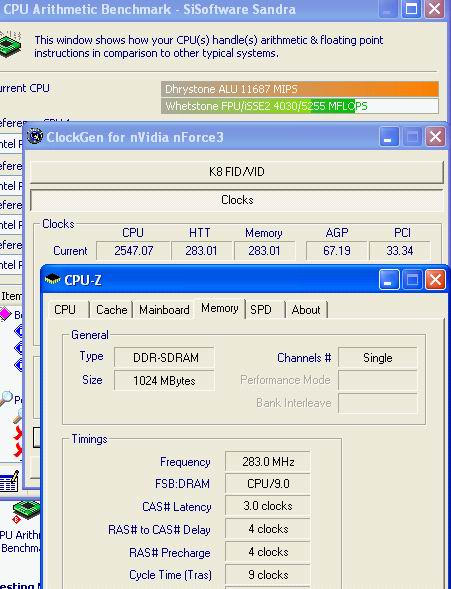Open the About tab in CPU-Z
The image size is (451, 589).
(306, 310)
